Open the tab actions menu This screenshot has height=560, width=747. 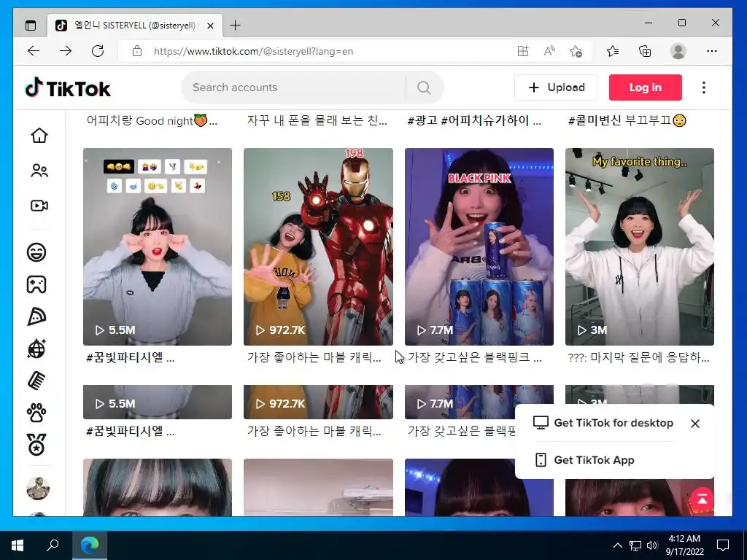pyautogui.click(x=31, y=26)
